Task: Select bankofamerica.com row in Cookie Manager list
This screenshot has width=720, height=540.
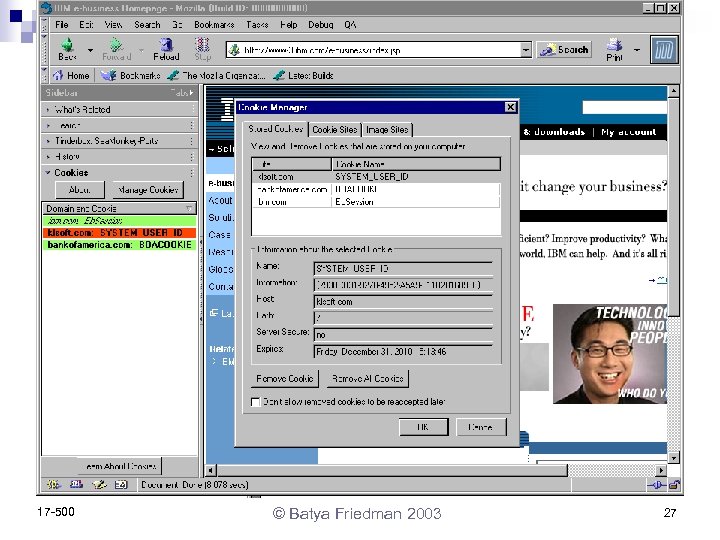Action: [376, 189]
